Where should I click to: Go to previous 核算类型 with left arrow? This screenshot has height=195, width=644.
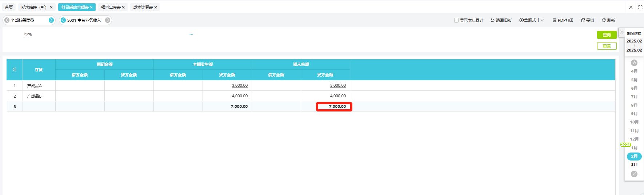click(7, 20)
